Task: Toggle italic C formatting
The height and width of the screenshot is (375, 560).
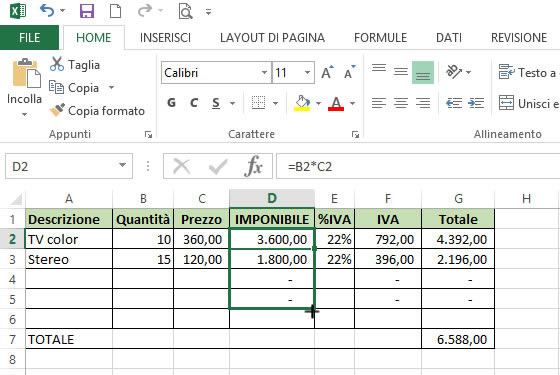Action: [194, 103]
